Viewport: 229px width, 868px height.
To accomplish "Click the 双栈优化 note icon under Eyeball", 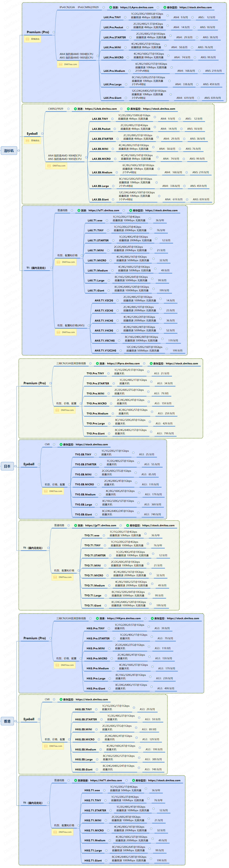I will coord(28,141).
